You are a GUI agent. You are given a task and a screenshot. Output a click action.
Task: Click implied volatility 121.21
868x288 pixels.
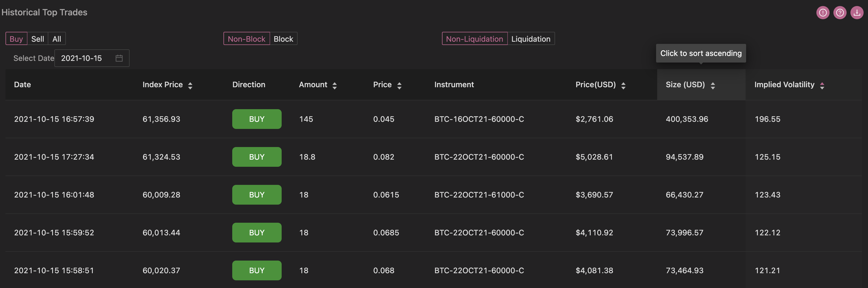pyautogui.click(x=767, y=270)
